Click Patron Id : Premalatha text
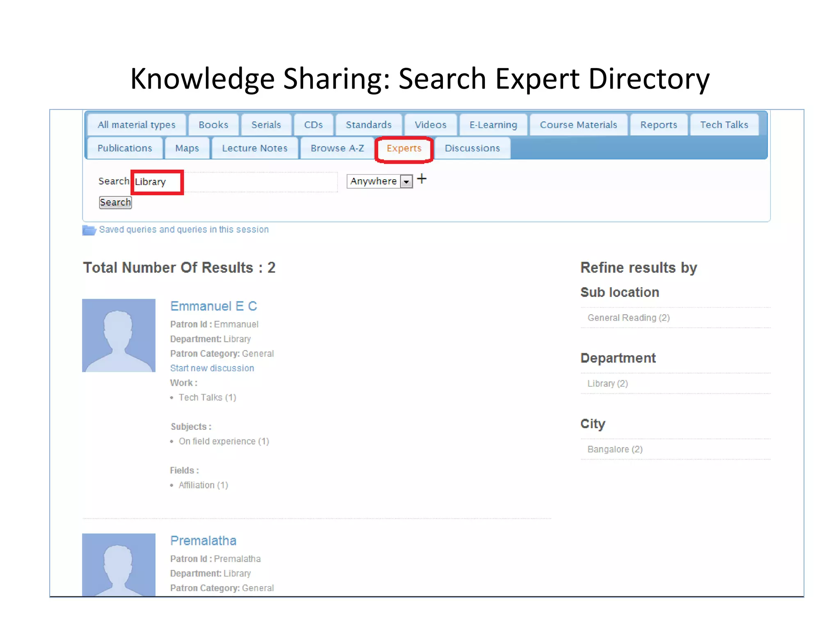The height and width of the screenshot is (630, 840). click(215, 559)
